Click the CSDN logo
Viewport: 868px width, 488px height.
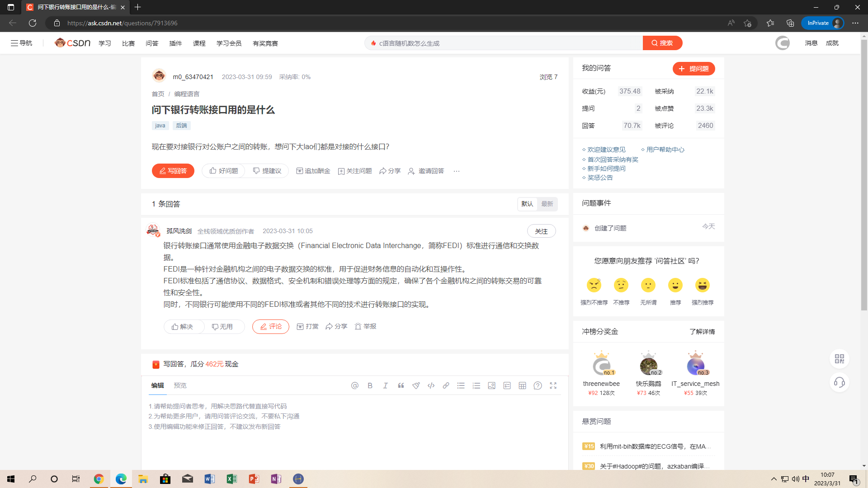coord(72,43)
